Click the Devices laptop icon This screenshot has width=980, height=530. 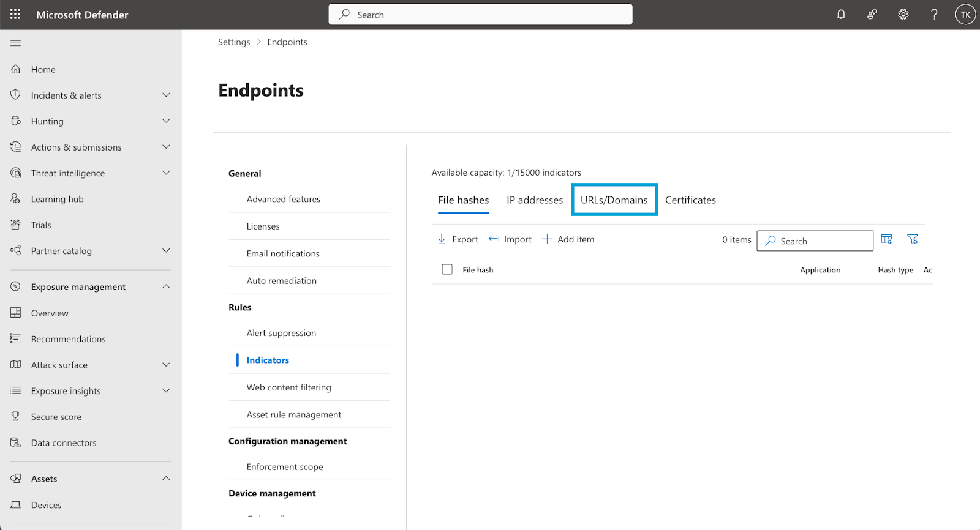click(x=16, y=505)
